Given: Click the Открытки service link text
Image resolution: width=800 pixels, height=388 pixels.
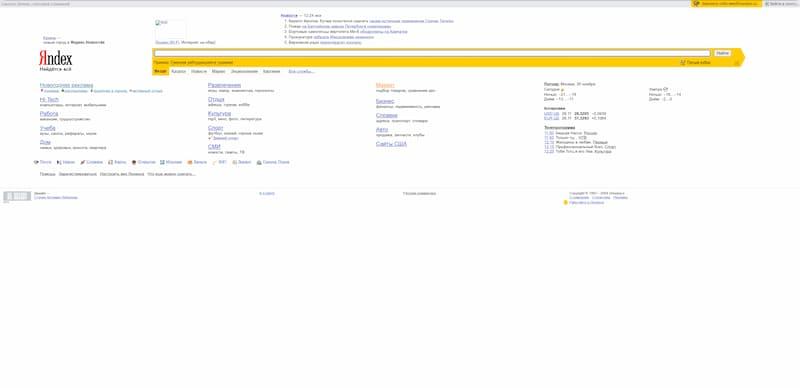Looking at the screenshot, I should tap(146, 162).
